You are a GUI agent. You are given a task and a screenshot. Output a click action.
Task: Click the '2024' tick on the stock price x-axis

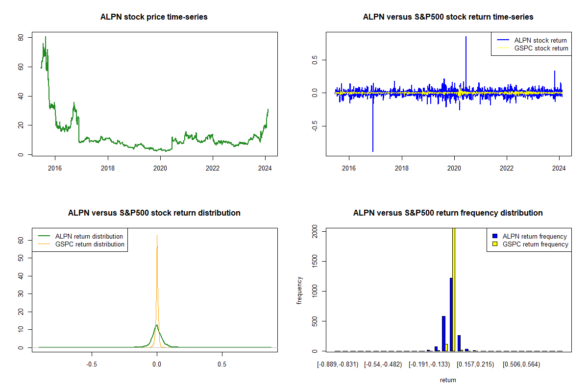coord(265,168)
